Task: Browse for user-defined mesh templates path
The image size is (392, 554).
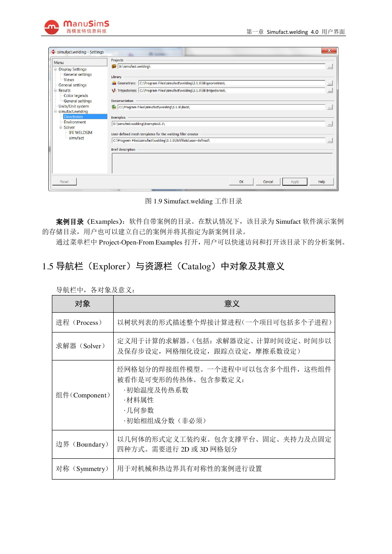Action: coord(330,140)
